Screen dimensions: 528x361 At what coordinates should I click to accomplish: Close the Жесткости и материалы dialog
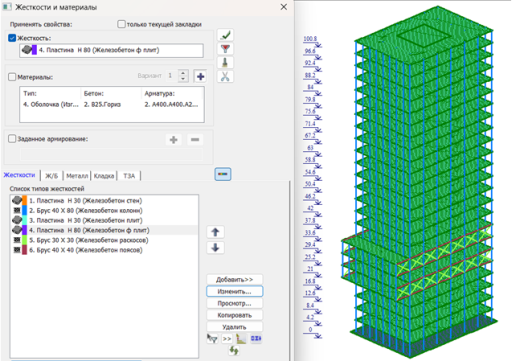pos(284,7)
